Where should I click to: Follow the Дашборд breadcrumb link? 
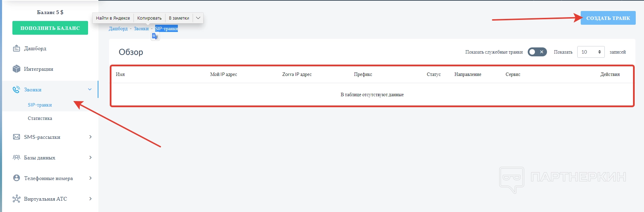[118, 29]
